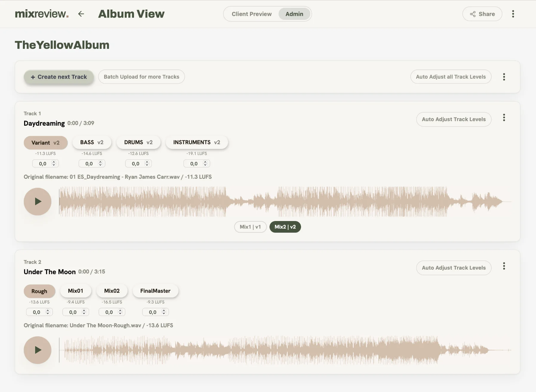
Task: Seek in the Under The Moon waveform
Action: click(285, 350)
